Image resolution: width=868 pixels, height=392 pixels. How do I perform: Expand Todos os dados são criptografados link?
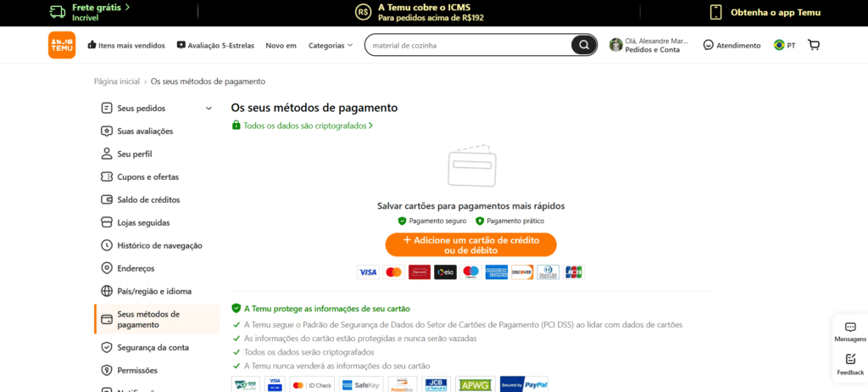(302, 126)
